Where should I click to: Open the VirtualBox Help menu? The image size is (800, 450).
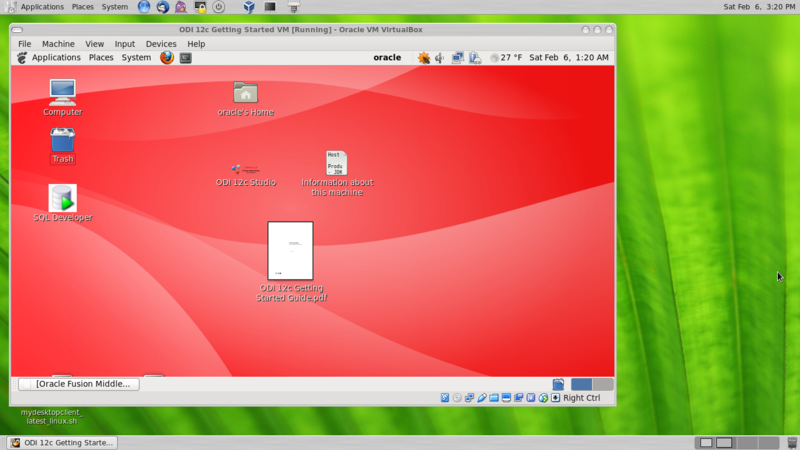(x=196, y=44)
